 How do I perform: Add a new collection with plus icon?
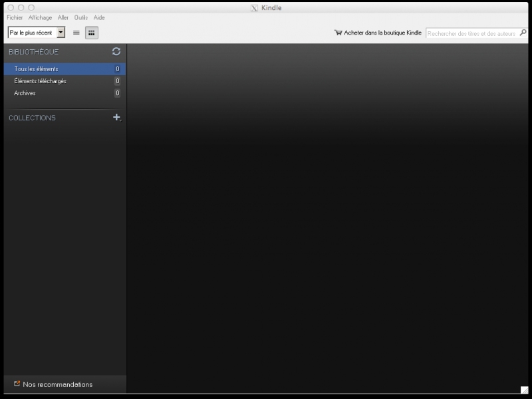tap(116, 118)
